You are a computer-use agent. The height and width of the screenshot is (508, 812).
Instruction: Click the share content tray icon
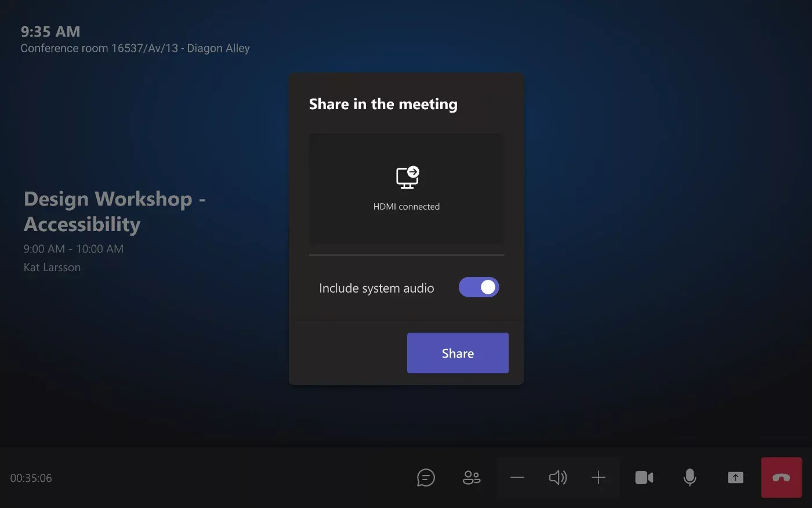(x=735, y=478)
